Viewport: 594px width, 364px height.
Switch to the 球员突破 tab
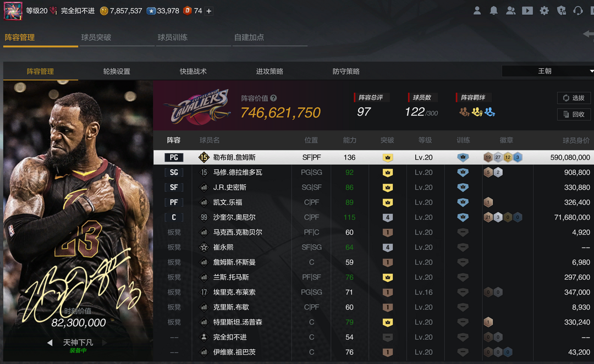click(96, 37)
